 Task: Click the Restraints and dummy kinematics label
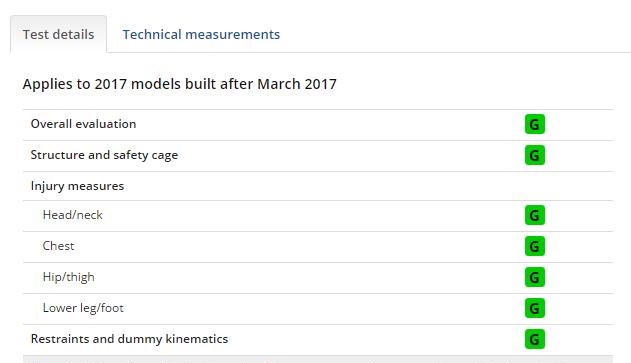click(129, 339)
